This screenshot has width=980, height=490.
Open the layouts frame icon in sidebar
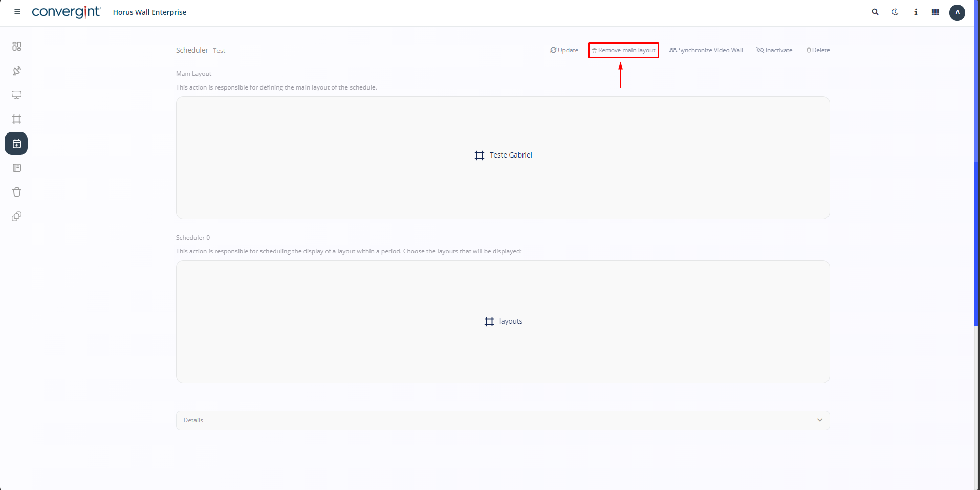click(17, 119)
